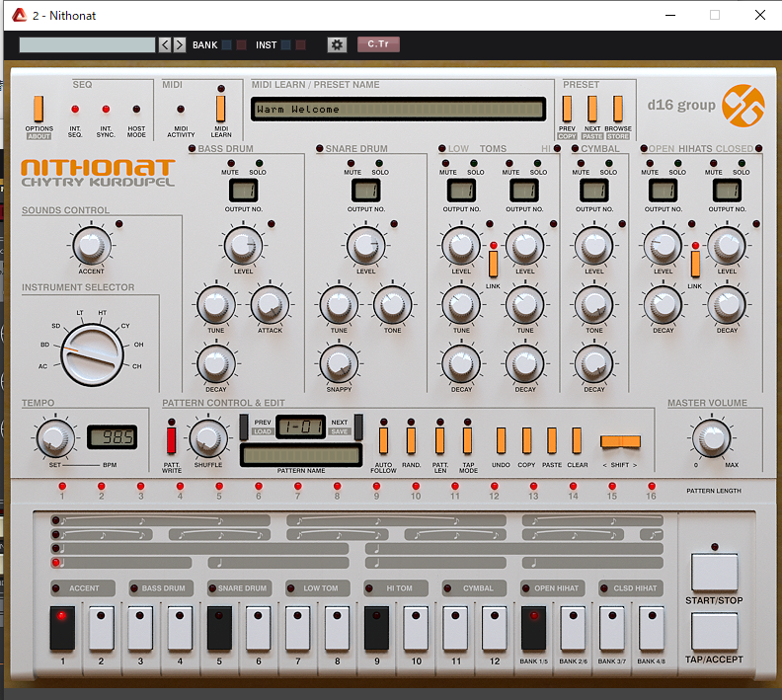Solo the Hi Tom
782x700 pixels.
[537, 164]
